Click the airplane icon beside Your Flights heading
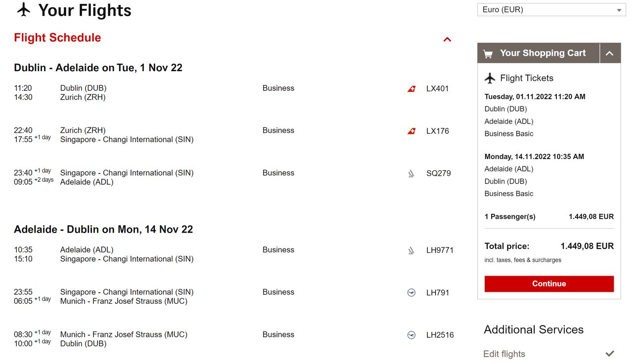633x364 pixels. pyautogui.click(x=24, y=9)
